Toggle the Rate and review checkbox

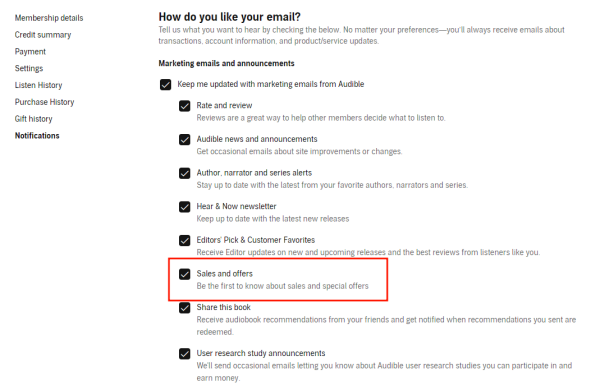pyautogui.click(x=184, y=106)
